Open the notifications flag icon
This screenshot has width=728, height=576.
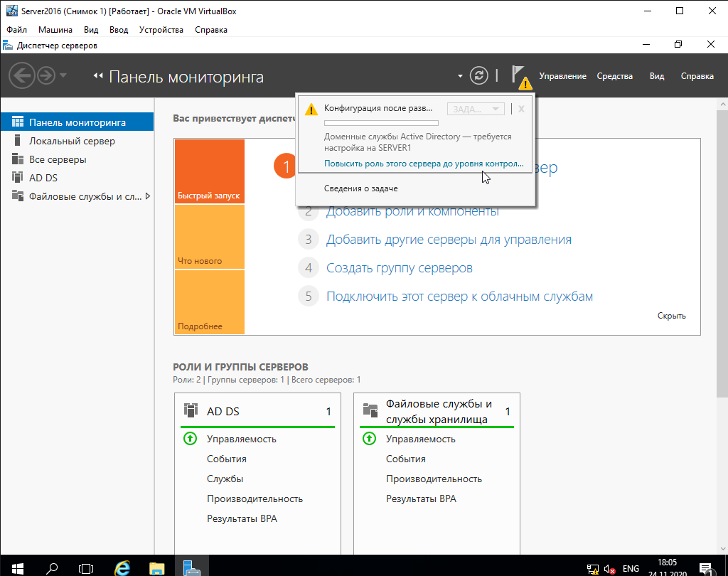point(520,76)
